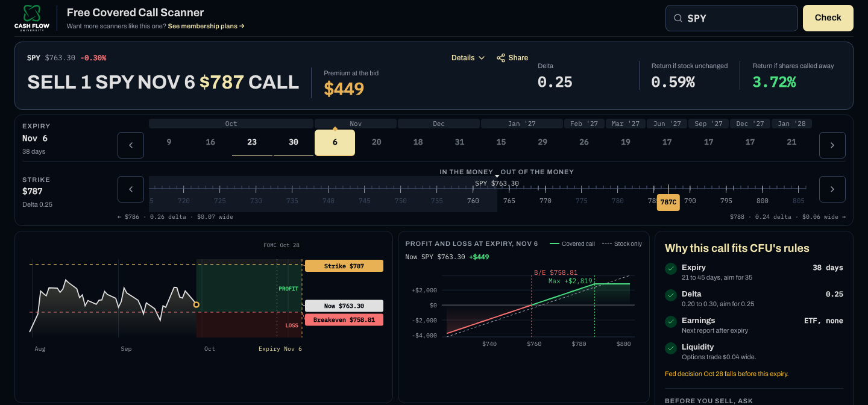The image size is (868, 405).
Task: Select the Jan '27 15 expiry
Action: tap(502, 143)
